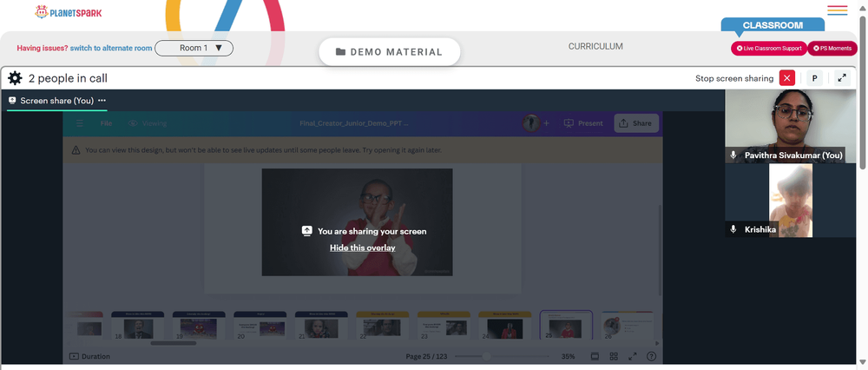Toggle Pavithra Sivakumar microphone icon
Screen dimensions: 868x370
pos(733,155)
